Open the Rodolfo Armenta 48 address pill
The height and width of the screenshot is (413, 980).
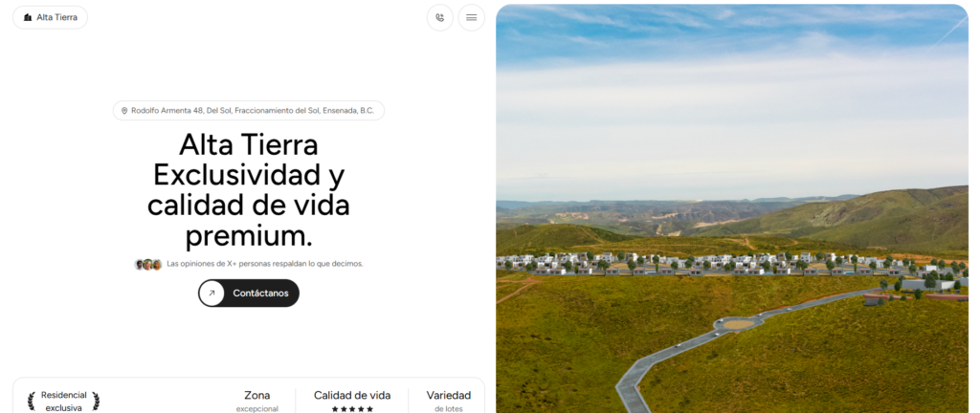pos(249,111)
